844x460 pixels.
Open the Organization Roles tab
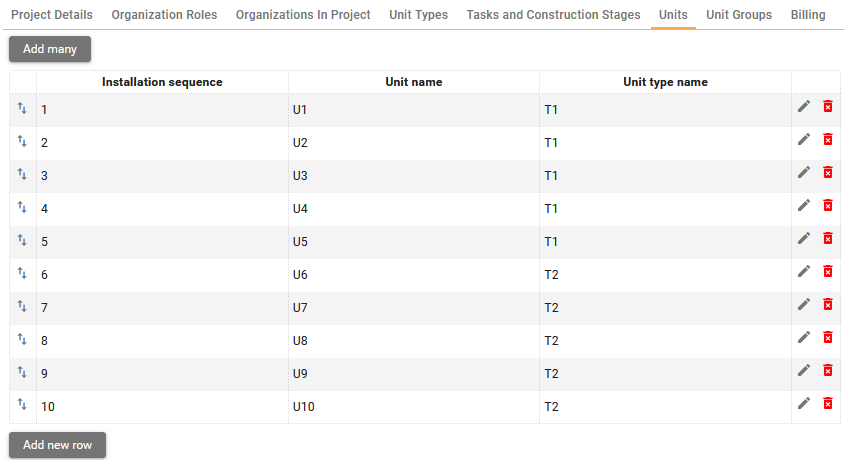164,15
